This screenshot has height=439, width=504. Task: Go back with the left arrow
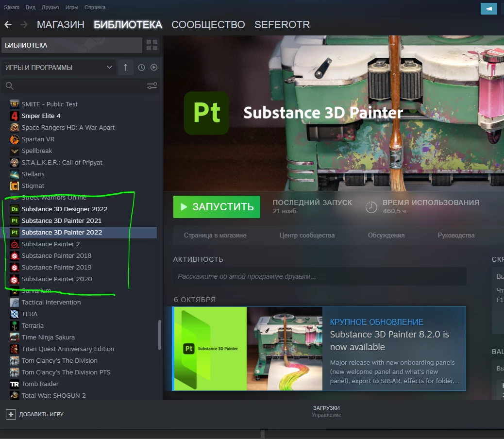pyautogui.click(x=8, y=24)
